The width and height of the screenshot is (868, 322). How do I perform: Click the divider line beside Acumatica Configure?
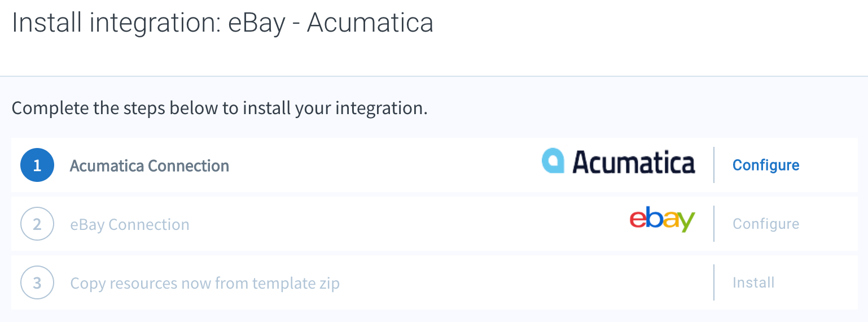[714, 165]
